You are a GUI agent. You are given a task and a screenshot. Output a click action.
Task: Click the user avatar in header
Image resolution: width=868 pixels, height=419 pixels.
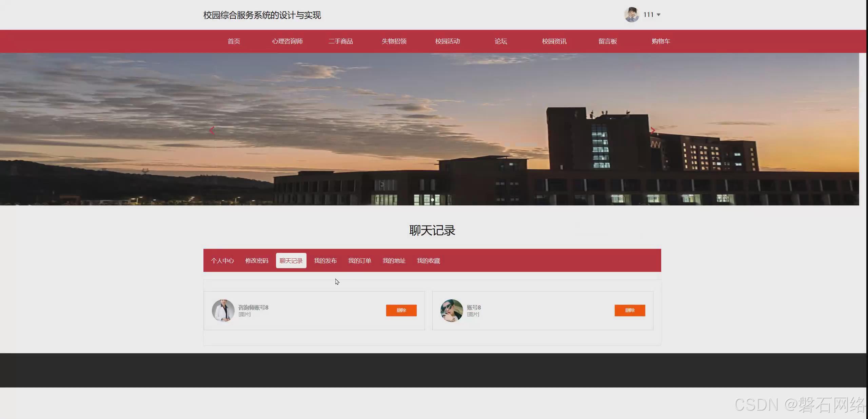pos(632,15)
